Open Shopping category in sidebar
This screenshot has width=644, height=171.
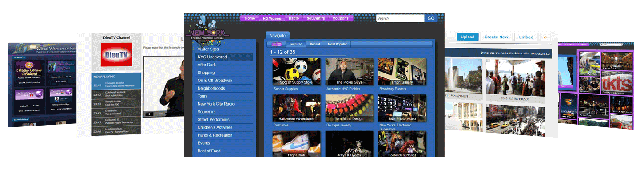[x=224, y=73]
